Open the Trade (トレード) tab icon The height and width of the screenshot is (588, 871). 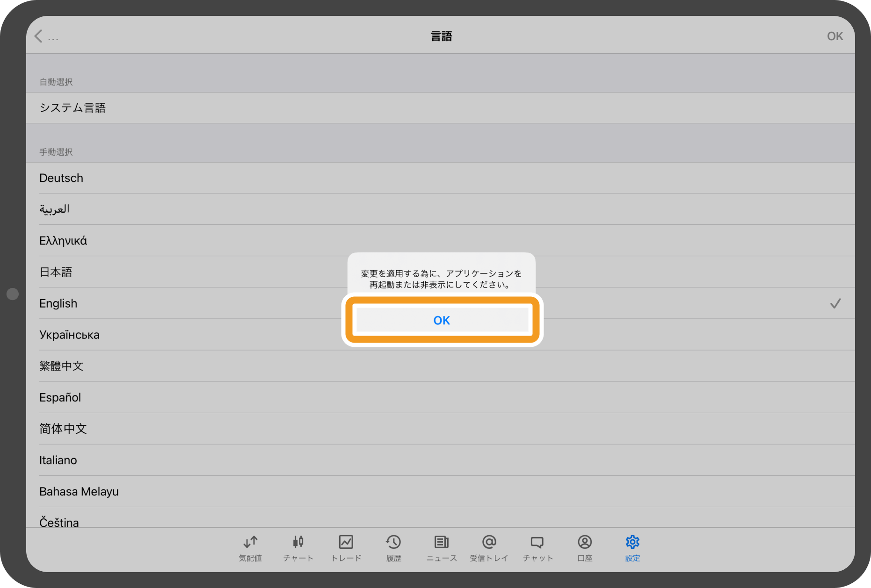(346, 542)
